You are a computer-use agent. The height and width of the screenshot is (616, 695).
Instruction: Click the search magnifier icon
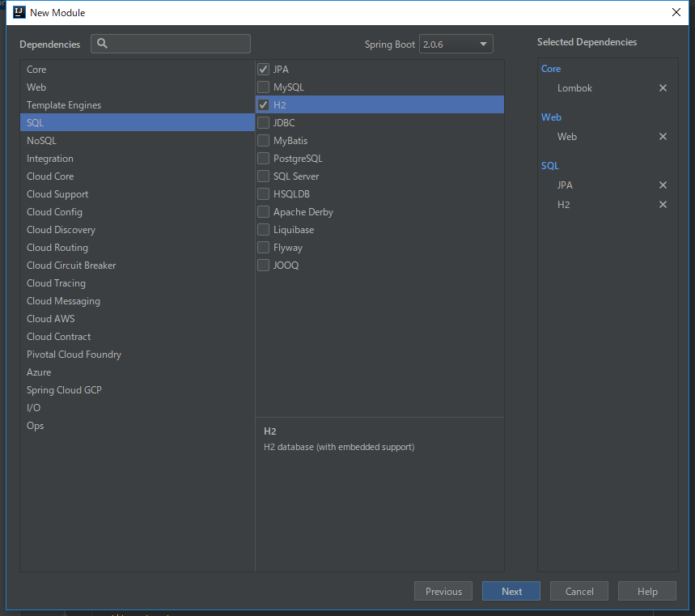pos(102,44)
